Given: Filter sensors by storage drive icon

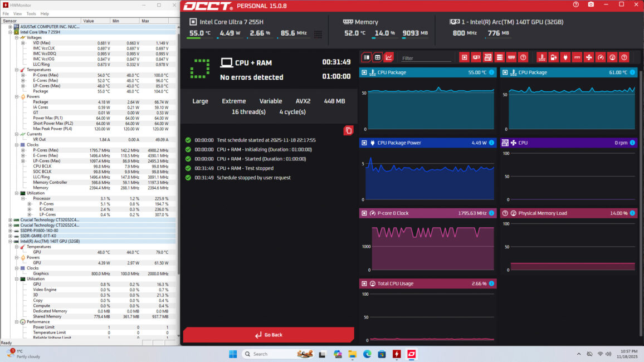Looking at the screenshot, I should [x=499, y=57].
